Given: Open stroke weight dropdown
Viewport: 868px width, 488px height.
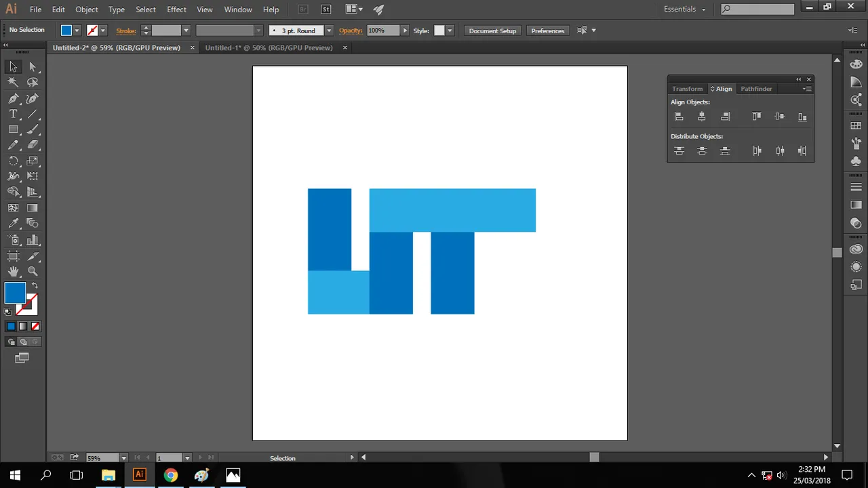Looking at the screenshot, I should pos(186,30).
